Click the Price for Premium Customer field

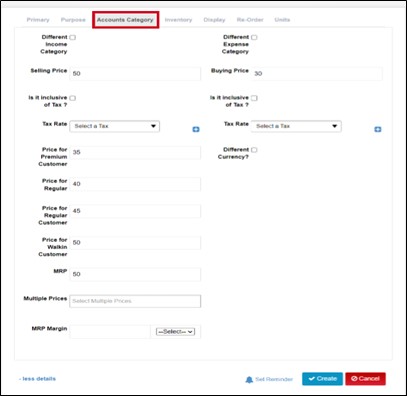135,152
